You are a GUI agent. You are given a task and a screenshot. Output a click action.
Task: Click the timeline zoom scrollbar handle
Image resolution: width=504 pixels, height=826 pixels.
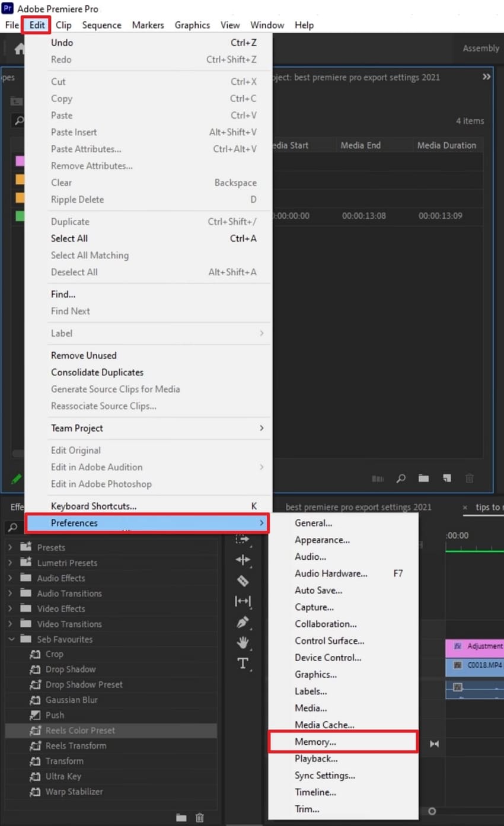tap(432, 811)
